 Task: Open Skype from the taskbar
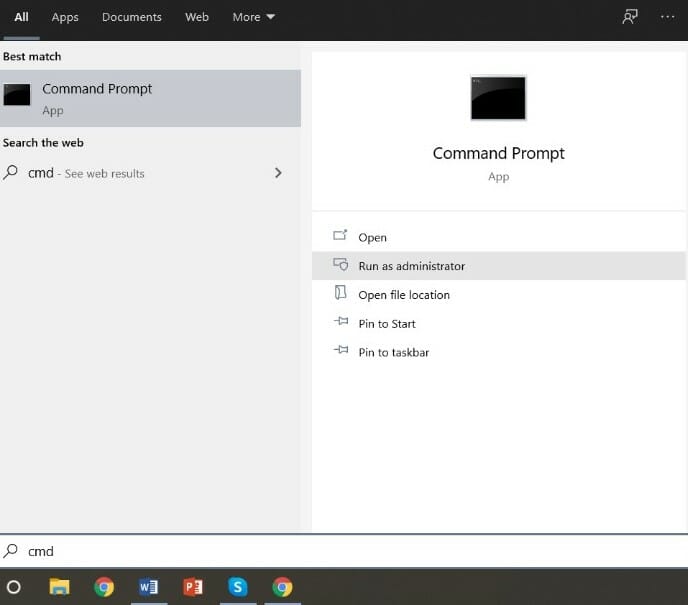(238, 587)
